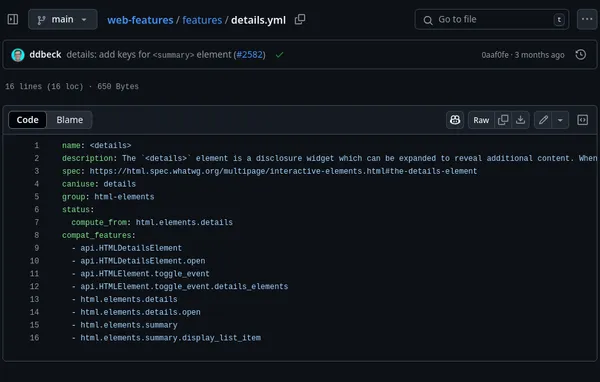Open the symbols panel icon
The image size is (600, 382).
click(582, 120)
